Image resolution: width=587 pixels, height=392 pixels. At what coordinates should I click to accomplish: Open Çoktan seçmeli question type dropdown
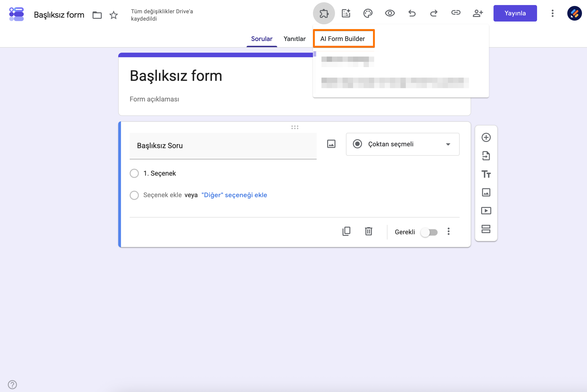(403, 144)
